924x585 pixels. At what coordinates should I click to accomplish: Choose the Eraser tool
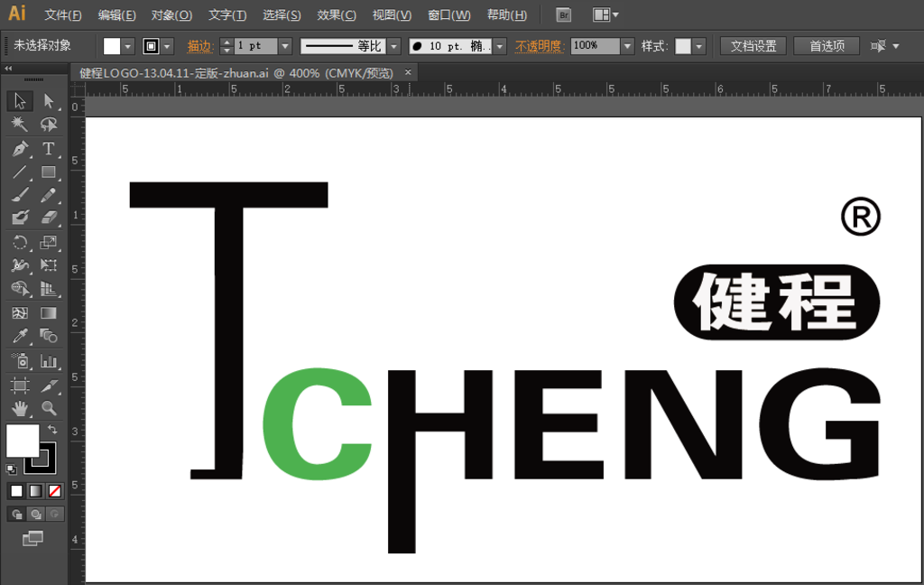click(49, 218)
